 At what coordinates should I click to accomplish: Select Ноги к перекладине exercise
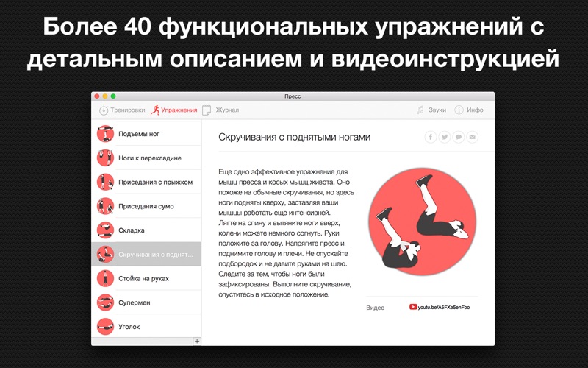point(146,158)
